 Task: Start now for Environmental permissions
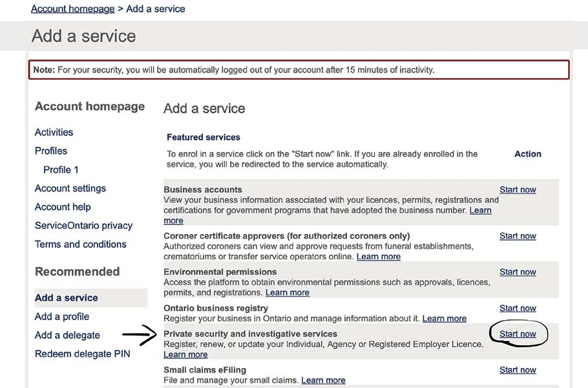(518, 272)
